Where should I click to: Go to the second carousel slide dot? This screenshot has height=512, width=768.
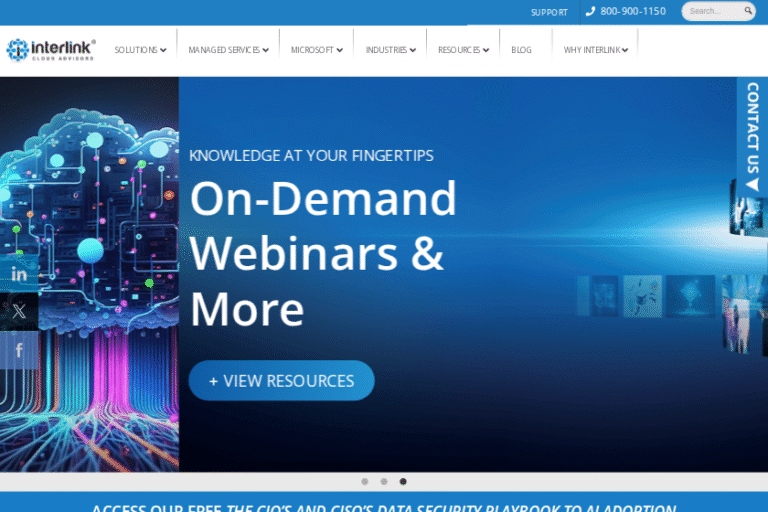[383, 481]
